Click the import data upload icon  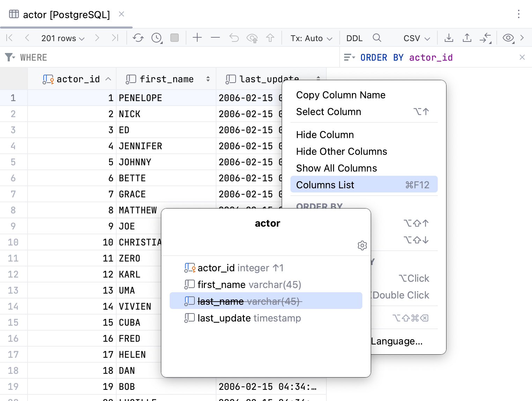click(467, 38)
